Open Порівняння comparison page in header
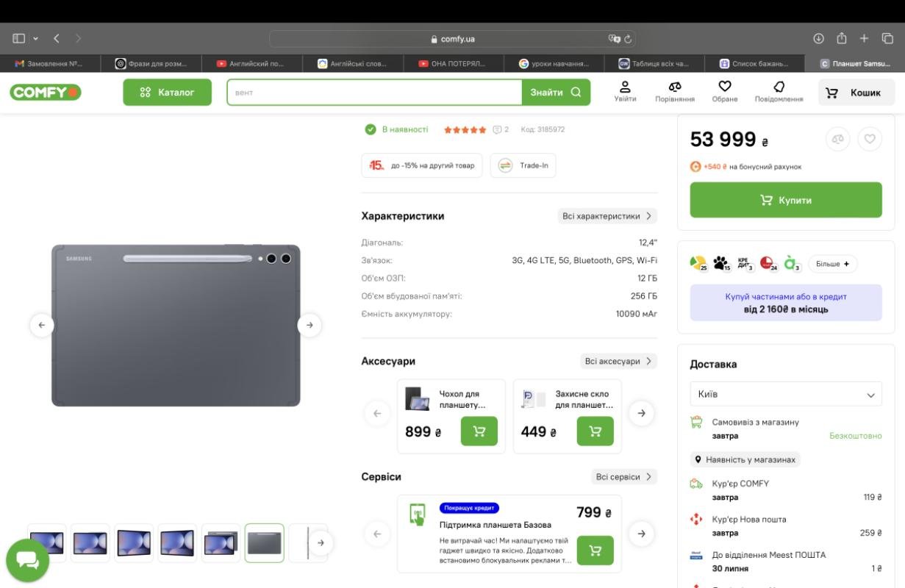The image size is (905, 588). click(674, 92)
